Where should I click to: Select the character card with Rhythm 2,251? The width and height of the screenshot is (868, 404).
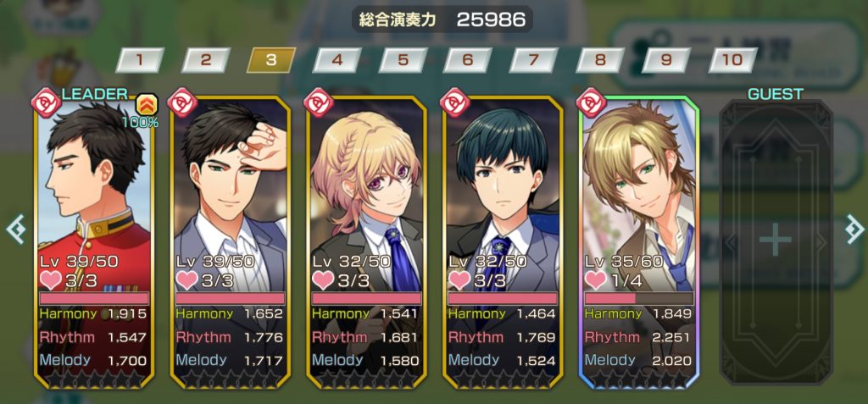(639, 242)
